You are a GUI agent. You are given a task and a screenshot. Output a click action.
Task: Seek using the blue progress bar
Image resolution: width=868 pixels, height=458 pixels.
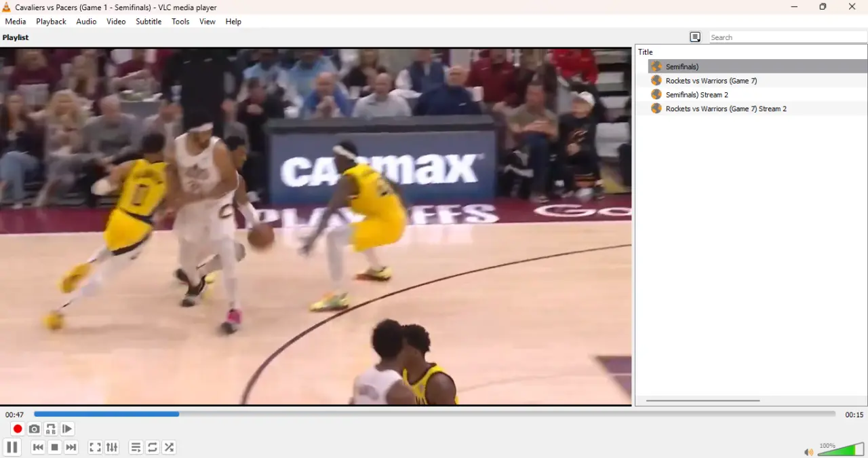tap(435, 414)
